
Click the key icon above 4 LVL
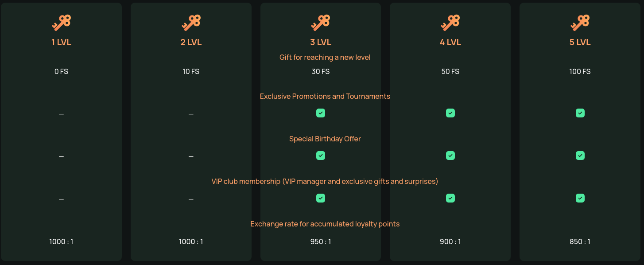(450, 22)
